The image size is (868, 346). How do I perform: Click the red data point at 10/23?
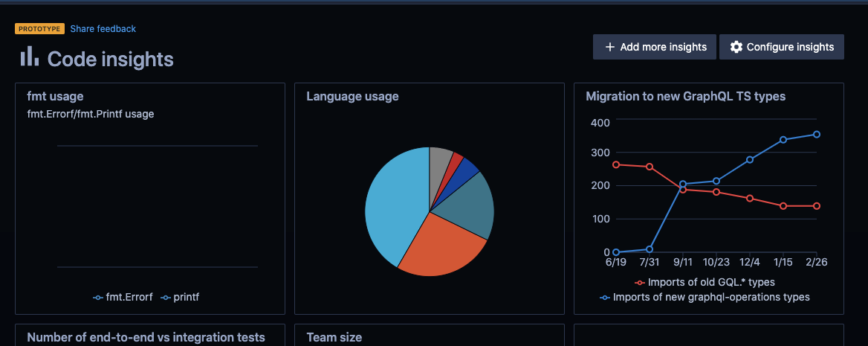pos(716,192)
